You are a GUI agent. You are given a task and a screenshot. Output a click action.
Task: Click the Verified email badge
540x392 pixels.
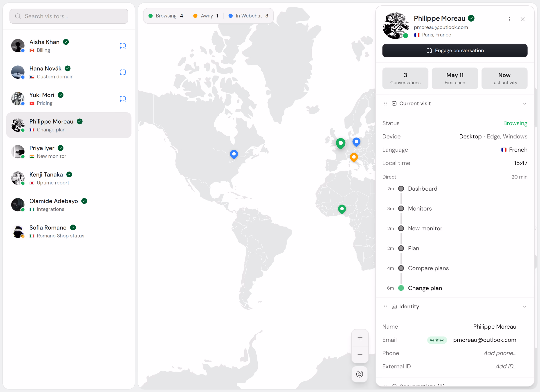[437, 340]
